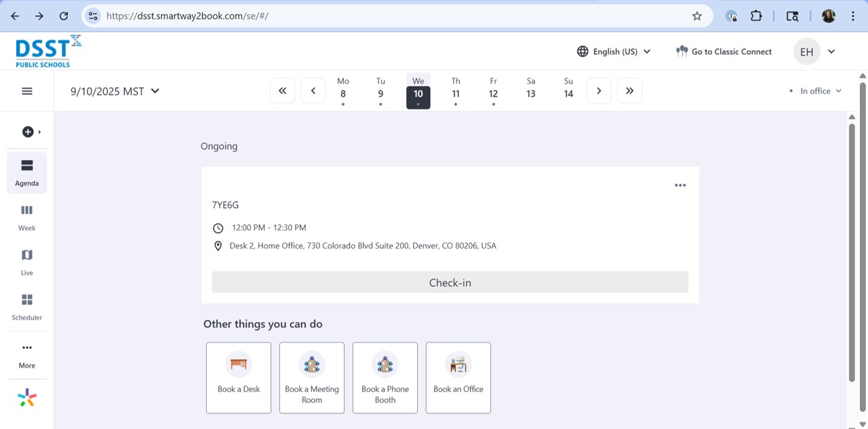Go to previous day arrow
868x429 pixels.
pos(313,90)
